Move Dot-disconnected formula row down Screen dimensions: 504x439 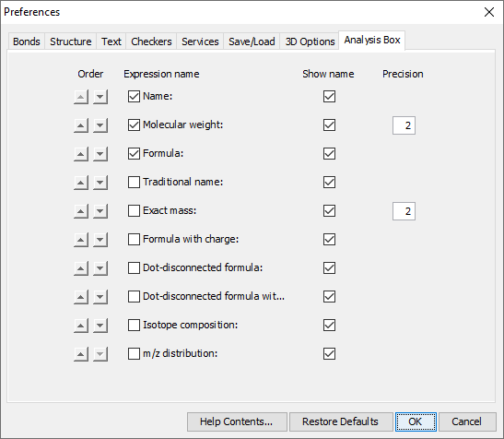click(x=100, y=268)
